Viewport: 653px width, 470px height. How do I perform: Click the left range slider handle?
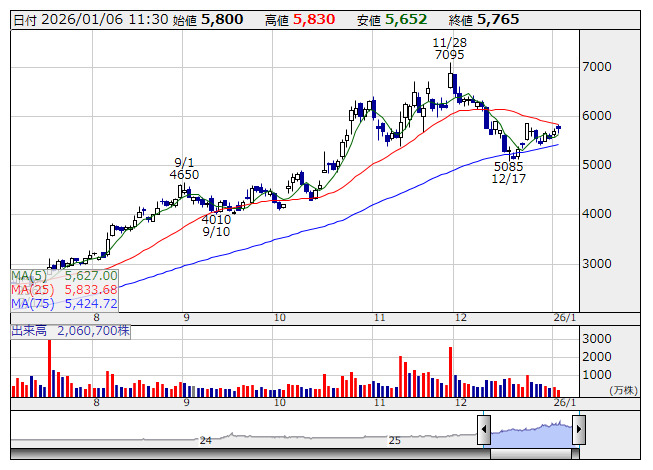click(484, 430)
